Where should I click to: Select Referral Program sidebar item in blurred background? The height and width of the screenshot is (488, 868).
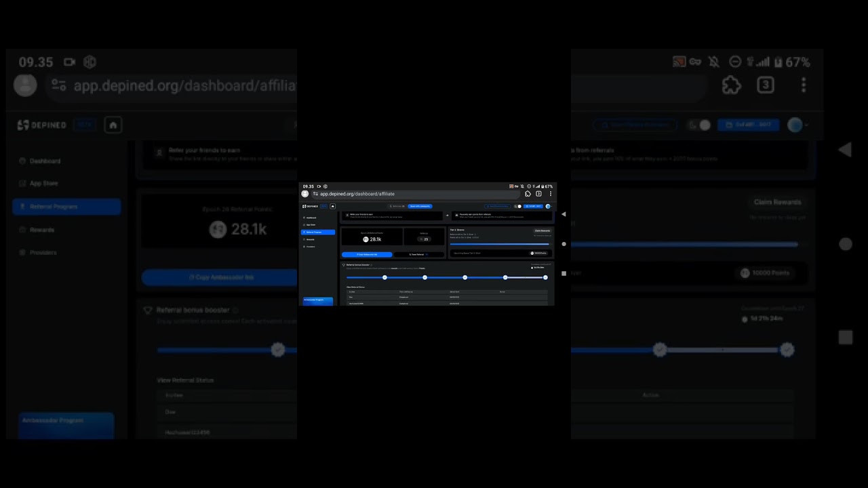tap(66, 206)
